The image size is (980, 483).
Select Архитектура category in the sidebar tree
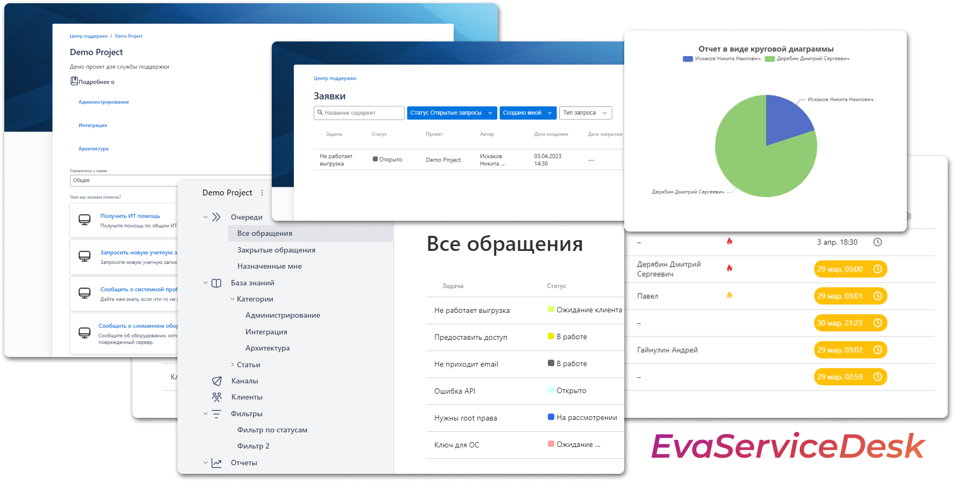point(267,348)
